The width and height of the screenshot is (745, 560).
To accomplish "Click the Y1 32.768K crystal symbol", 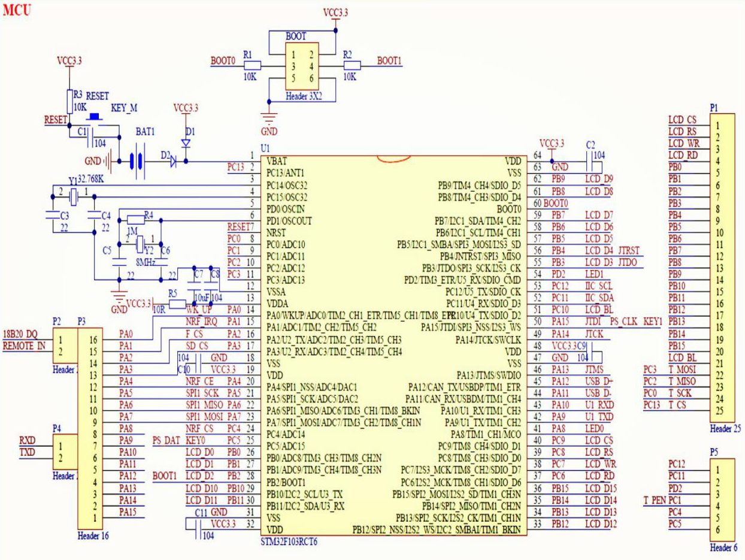I will [72, 195].
